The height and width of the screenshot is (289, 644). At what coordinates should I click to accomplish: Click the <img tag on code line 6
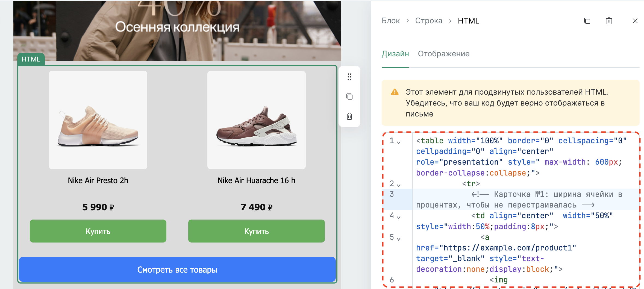(x=499, y=280)
